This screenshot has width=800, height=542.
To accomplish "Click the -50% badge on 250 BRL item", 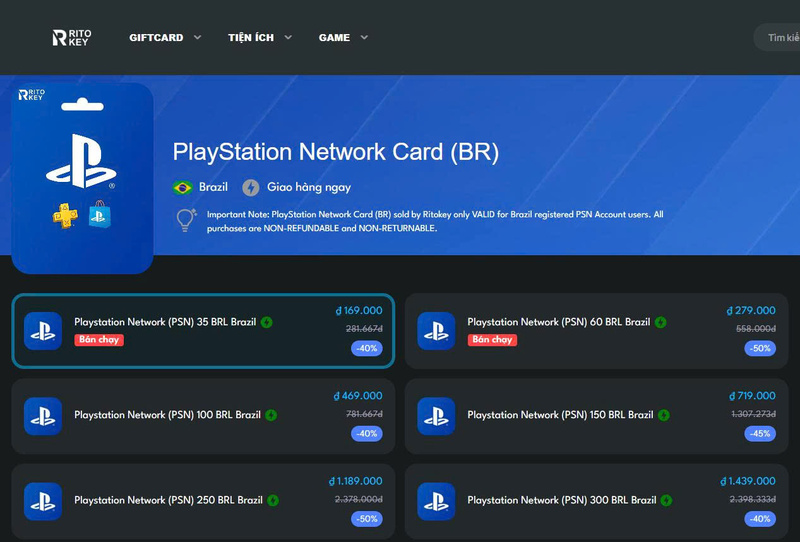I will click(x=367, y=519).
